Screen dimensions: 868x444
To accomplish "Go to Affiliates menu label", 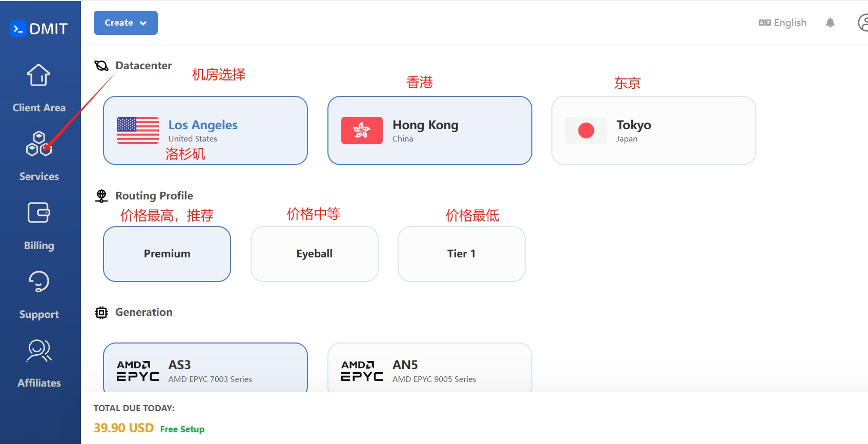I will (x=39, y=383).
